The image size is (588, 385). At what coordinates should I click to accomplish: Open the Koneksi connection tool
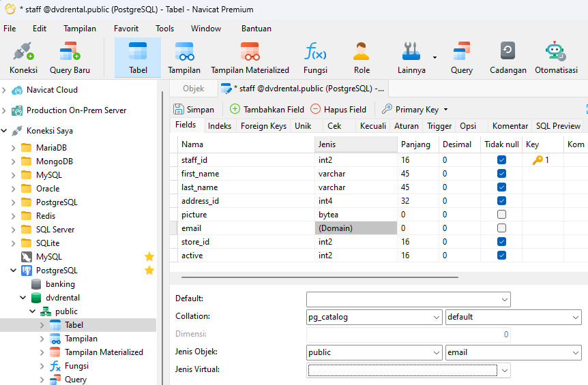coord(23,58)
